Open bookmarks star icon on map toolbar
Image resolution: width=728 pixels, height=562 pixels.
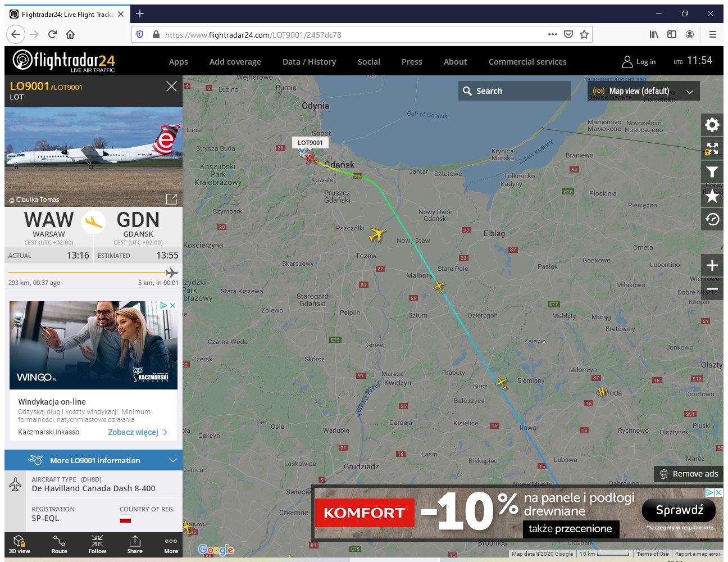[x=712, y=196]
